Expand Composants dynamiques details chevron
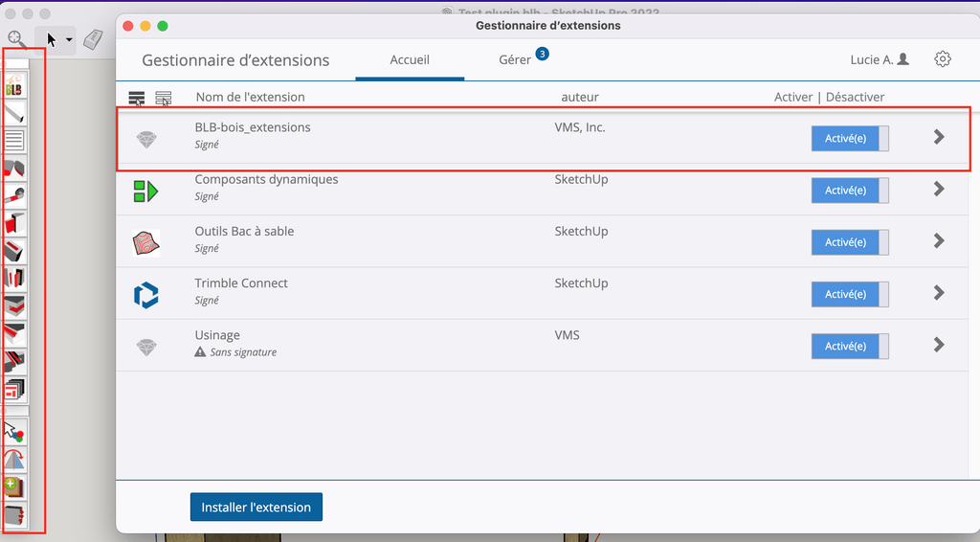 (939, 189)
